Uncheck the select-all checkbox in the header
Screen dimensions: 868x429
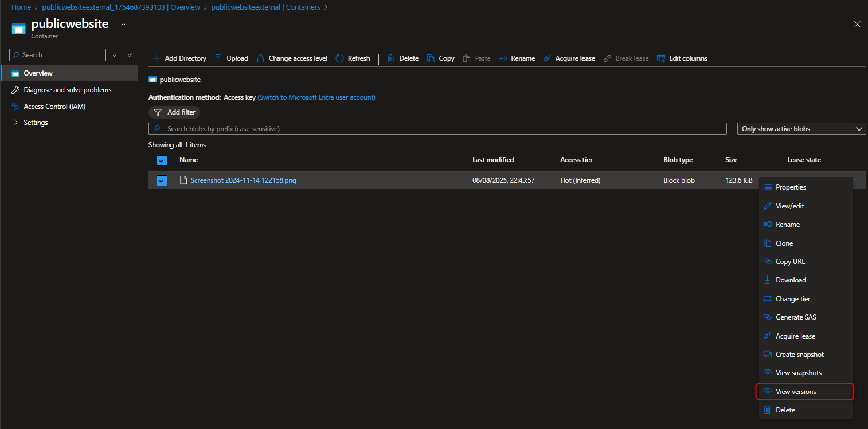(x=162, y=160)
